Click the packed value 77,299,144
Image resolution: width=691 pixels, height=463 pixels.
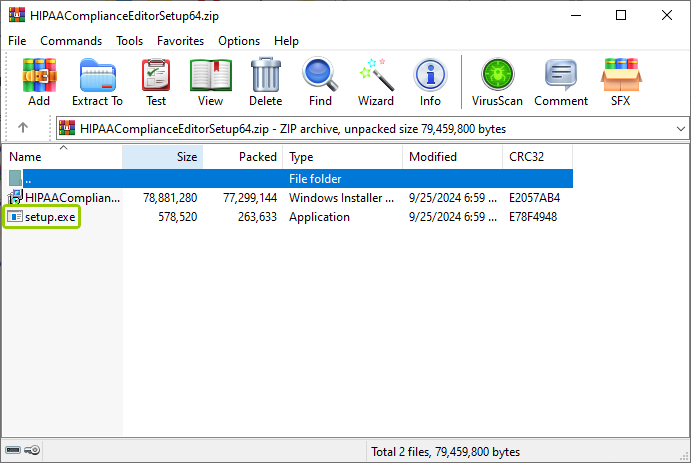[250, 198]
